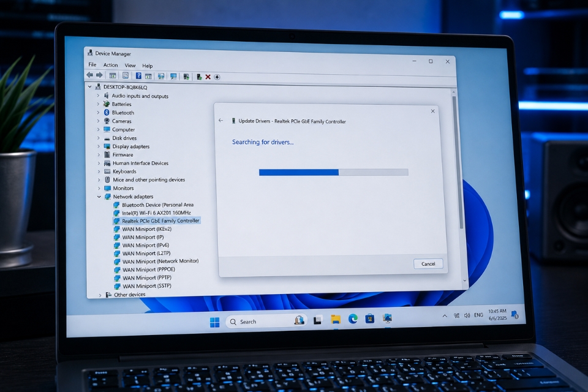Click the circled down-arrow toolbar icon
Viewport: 588px width, 392px height.
(x=217, y=77)
